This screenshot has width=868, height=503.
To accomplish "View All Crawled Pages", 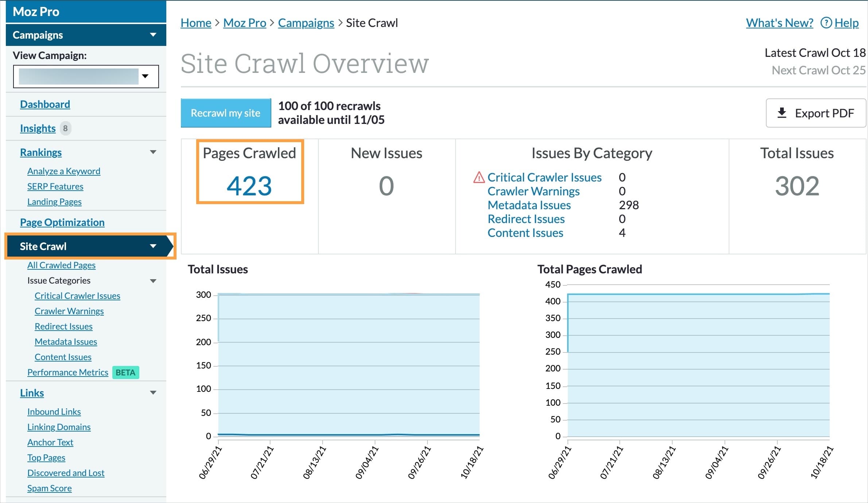I will click(61, 265).
